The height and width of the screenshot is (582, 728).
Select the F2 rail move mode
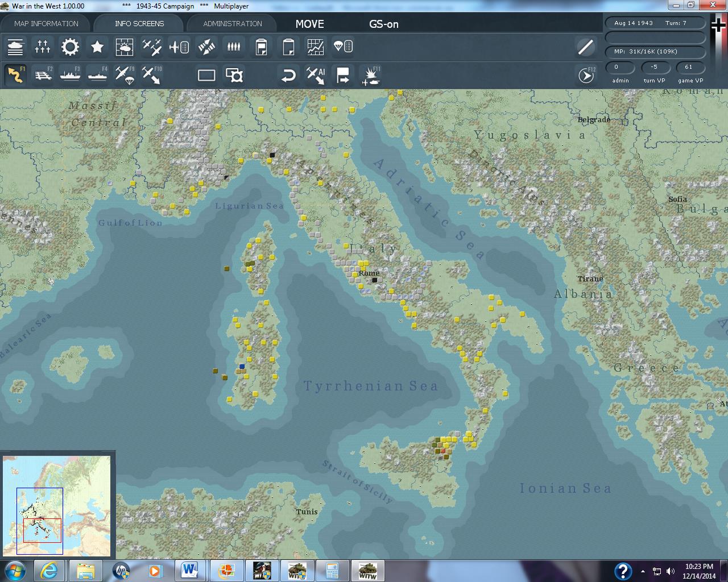43,75
